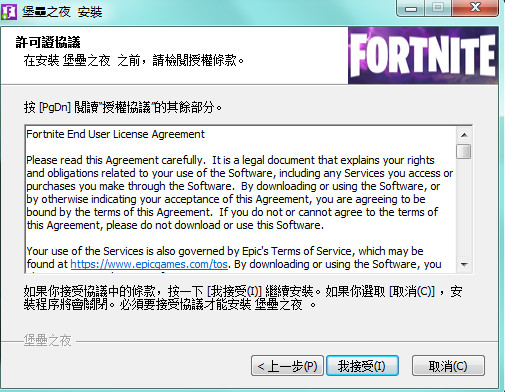Cancel installation with 取消(C) button
Screen dimensions: 505x392
(448, 366)
